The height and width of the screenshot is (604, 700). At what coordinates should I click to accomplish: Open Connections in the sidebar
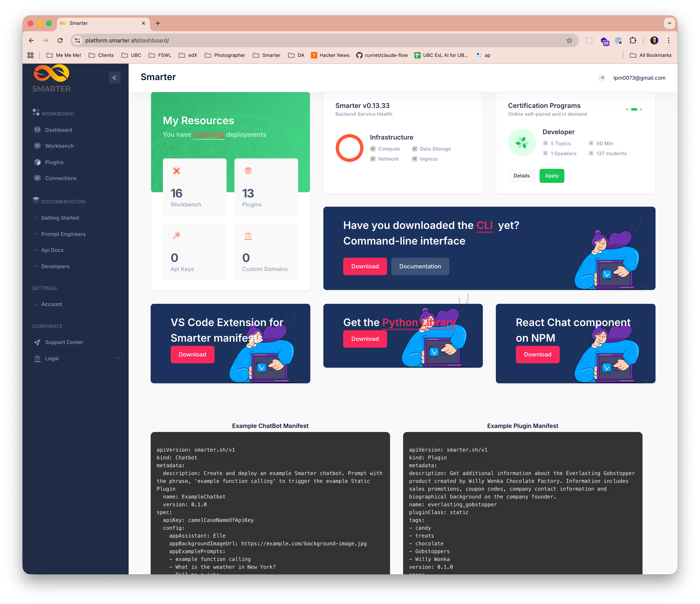[61, 178]
